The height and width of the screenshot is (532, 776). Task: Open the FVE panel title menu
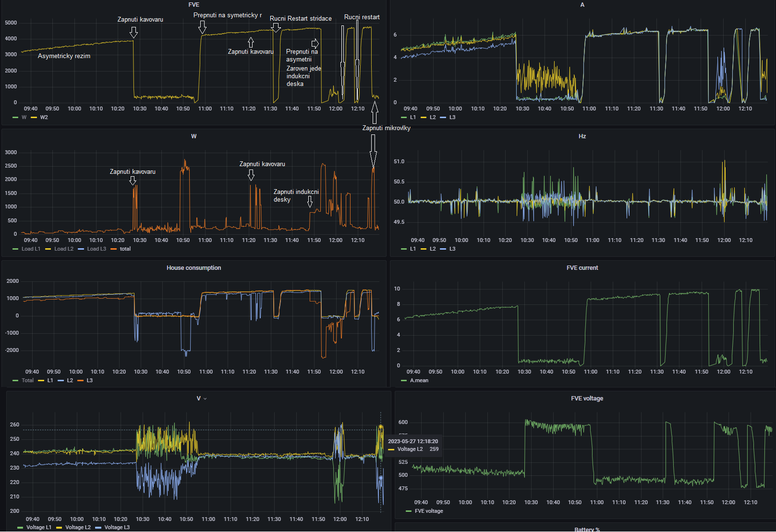click(194, 5)
